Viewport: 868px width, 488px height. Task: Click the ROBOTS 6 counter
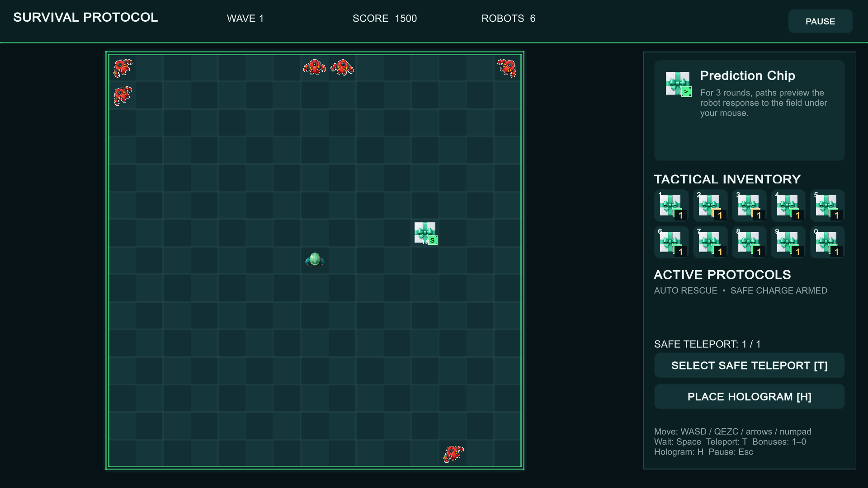pyautogui.click(x=508, y=19)
